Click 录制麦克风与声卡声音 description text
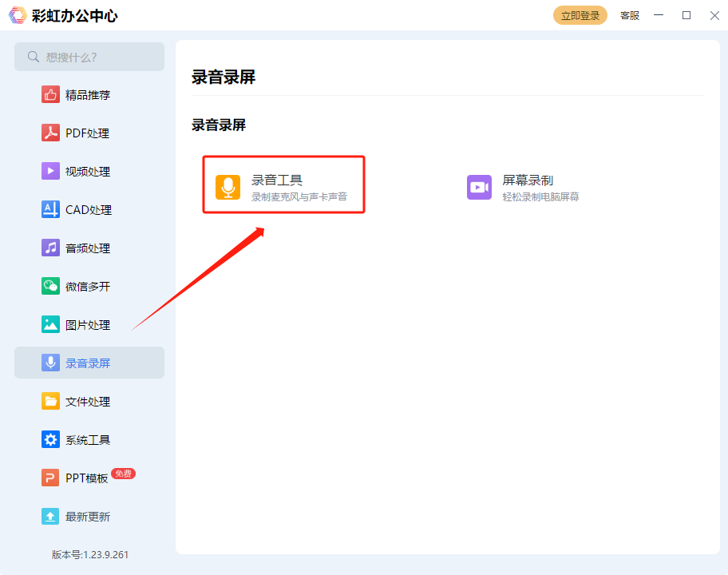Screen dimensions: 728x575 tap(299, 197)
